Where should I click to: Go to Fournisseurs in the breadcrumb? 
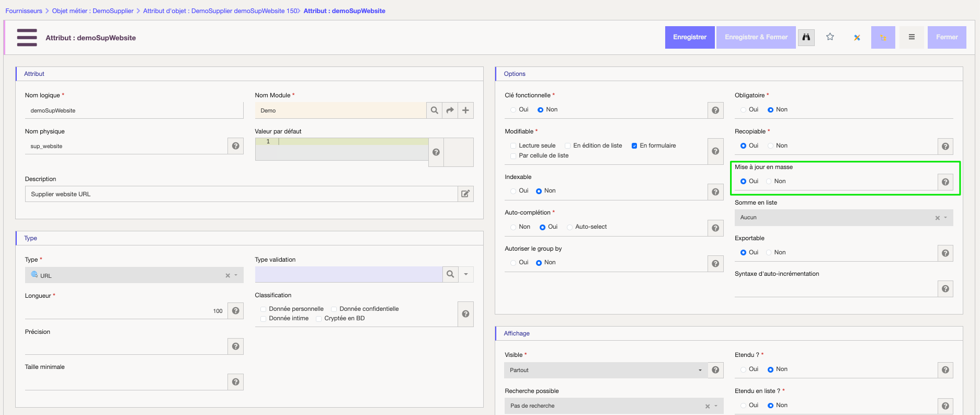pos(24,11)
